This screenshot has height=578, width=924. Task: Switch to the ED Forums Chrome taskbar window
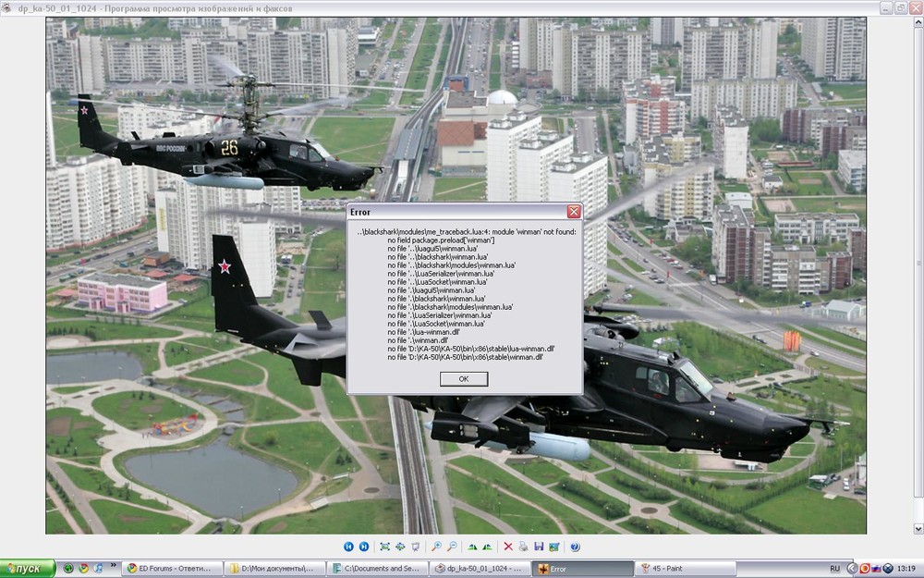(172, 569)
